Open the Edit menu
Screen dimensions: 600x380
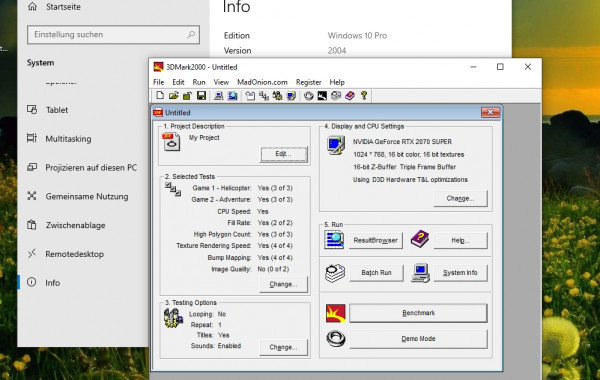178,82
